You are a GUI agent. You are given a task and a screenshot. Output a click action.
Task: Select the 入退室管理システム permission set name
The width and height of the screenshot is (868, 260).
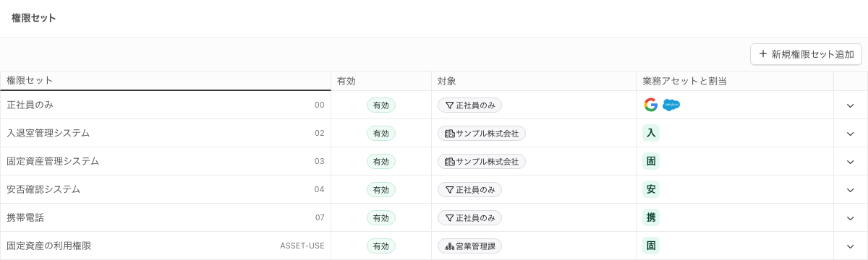click(48, 133)
